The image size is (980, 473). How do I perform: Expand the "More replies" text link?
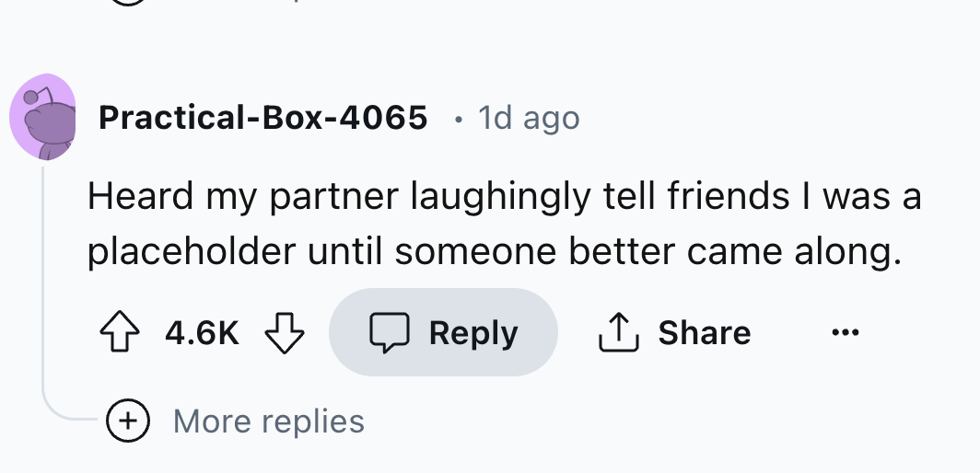point(269,421)
